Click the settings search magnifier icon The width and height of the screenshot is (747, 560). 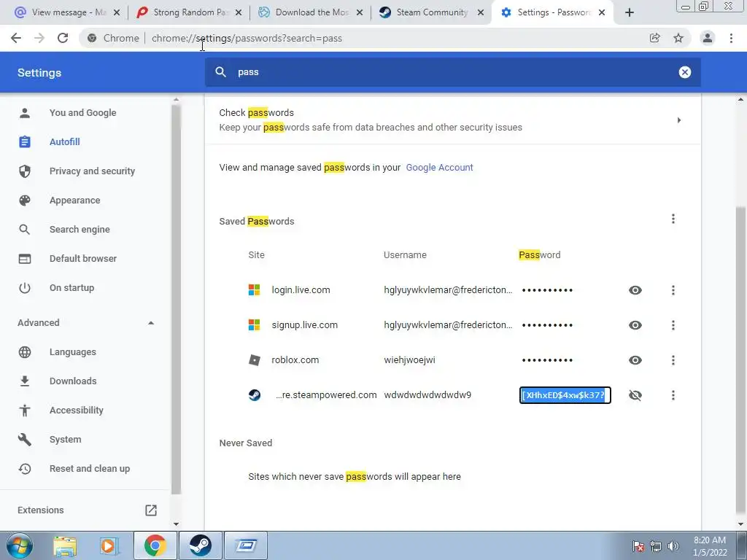(220, 72)
